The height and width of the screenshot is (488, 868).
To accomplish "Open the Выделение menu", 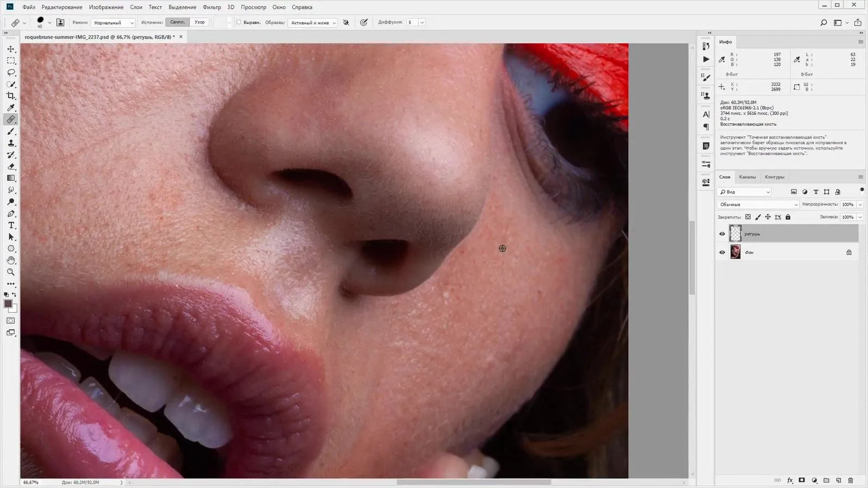I will coord(182,7).
